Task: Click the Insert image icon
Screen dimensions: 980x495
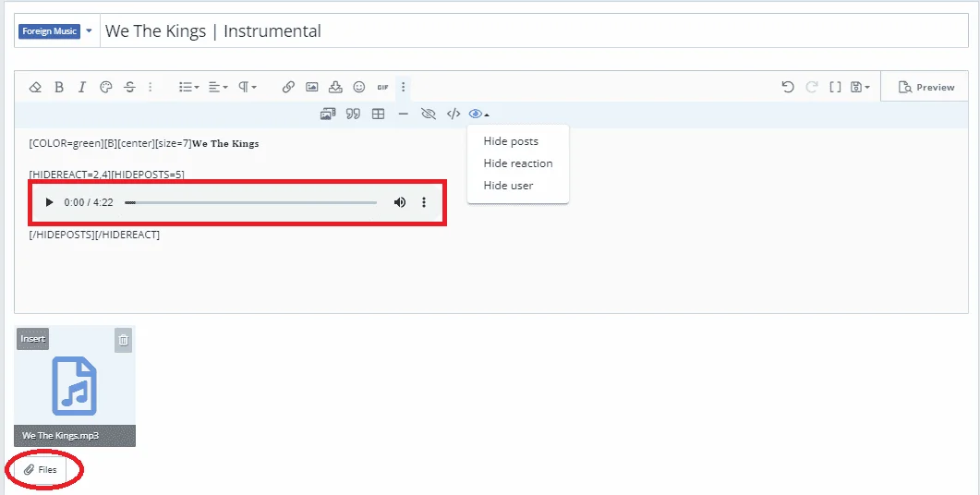Action: tap(312, 88)
